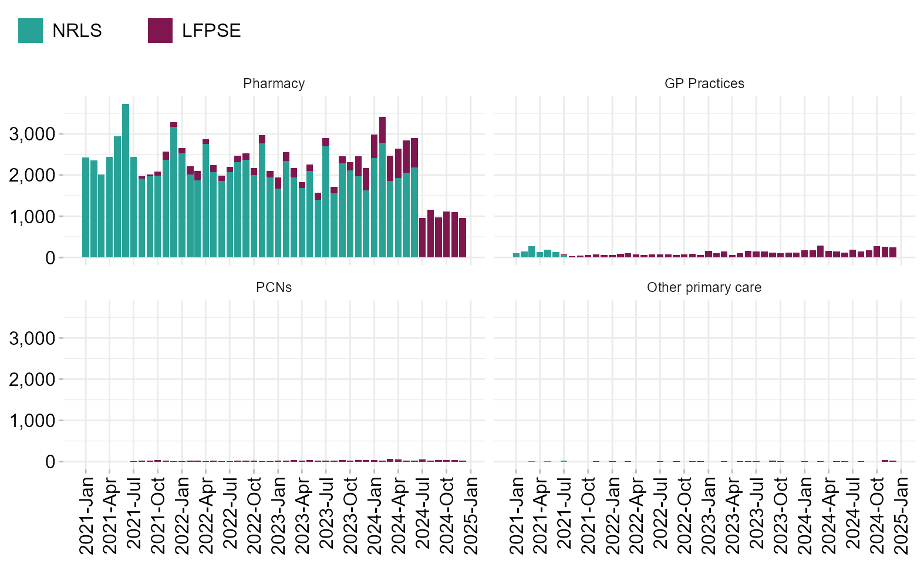The image size is (924, 564).
Task: Click the 2025-Jan label under Other primary care
Action: point(901,515)
